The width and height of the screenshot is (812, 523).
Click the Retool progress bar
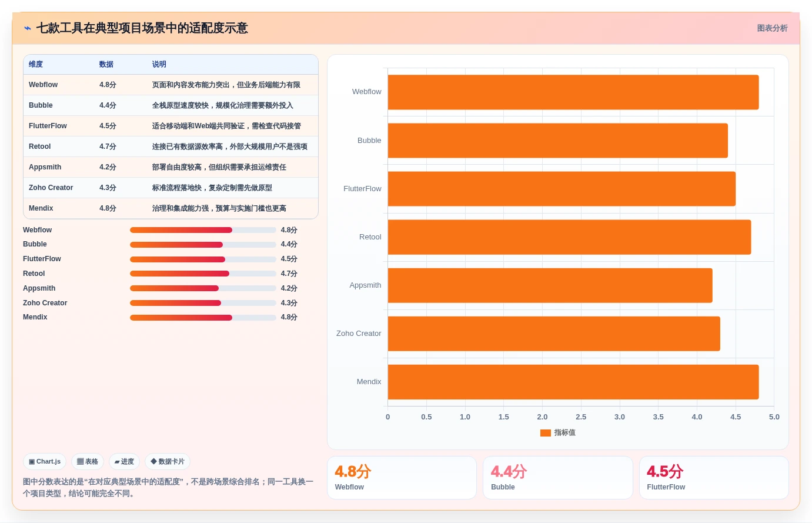(x=203, y=274)
